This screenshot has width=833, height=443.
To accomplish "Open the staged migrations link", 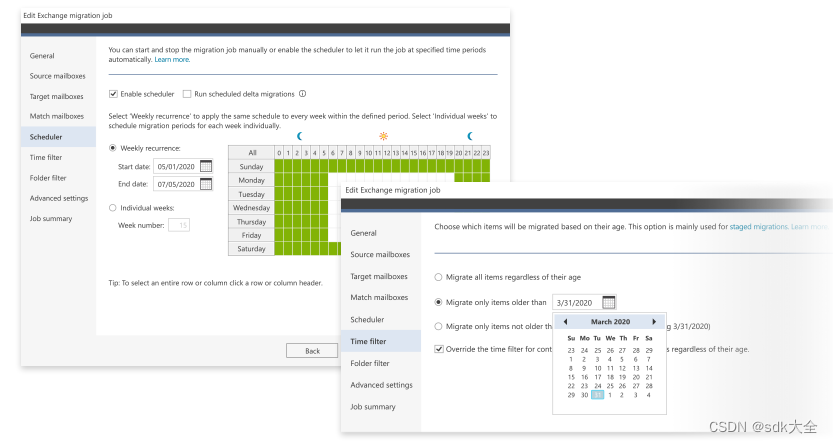I will tap(759, 226).
